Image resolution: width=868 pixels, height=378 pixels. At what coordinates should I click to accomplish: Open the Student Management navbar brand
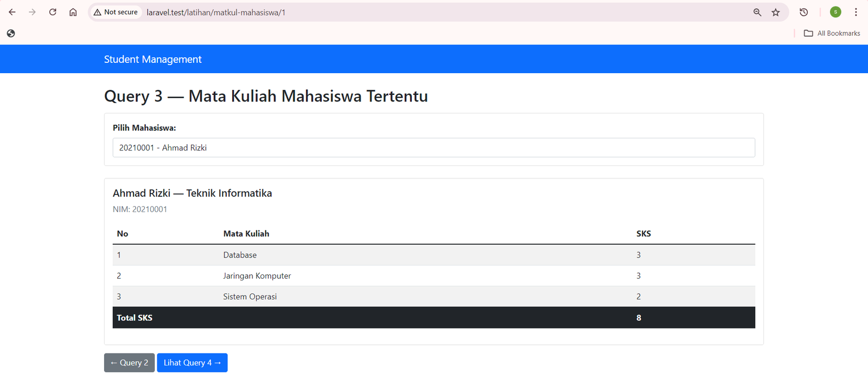[152, 59]
